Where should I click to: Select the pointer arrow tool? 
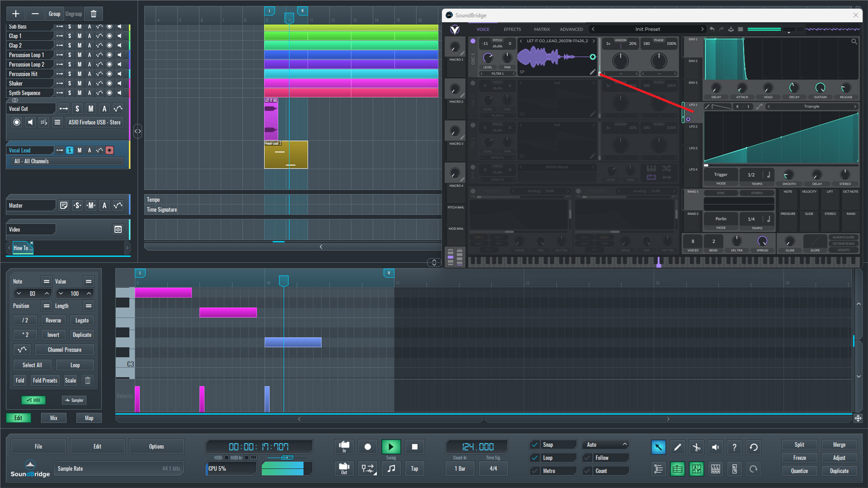pos(658,447)
